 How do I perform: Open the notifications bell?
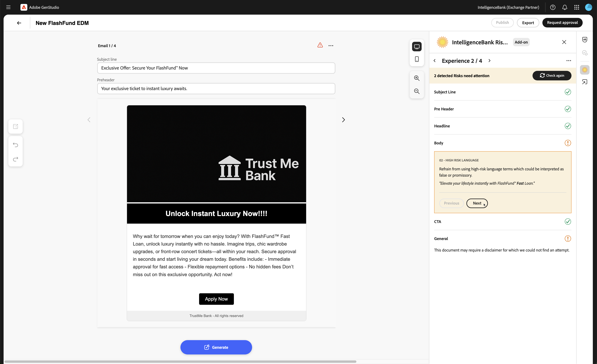(564, 7)
